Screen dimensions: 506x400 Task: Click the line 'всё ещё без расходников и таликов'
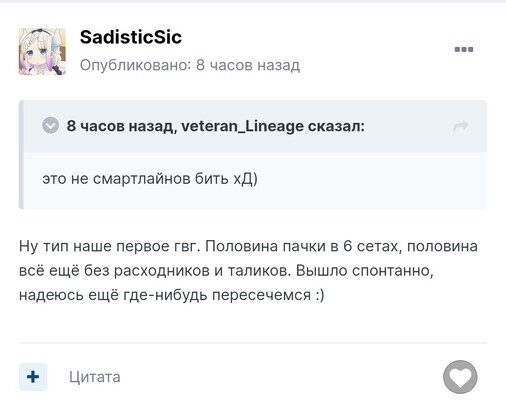tap(153, 271)
